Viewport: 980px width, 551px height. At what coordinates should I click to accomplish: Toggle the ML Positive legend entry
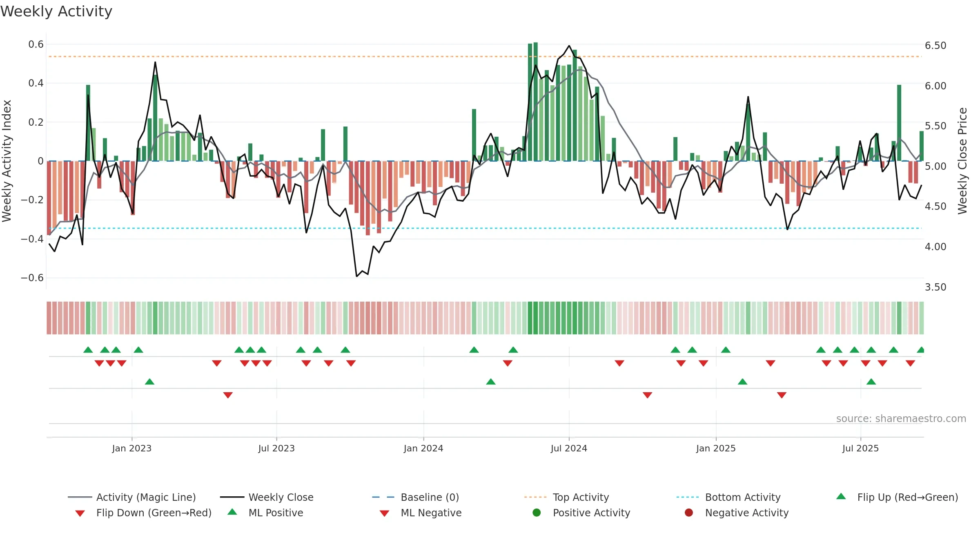pyautogui.click(x=265, y=513)
